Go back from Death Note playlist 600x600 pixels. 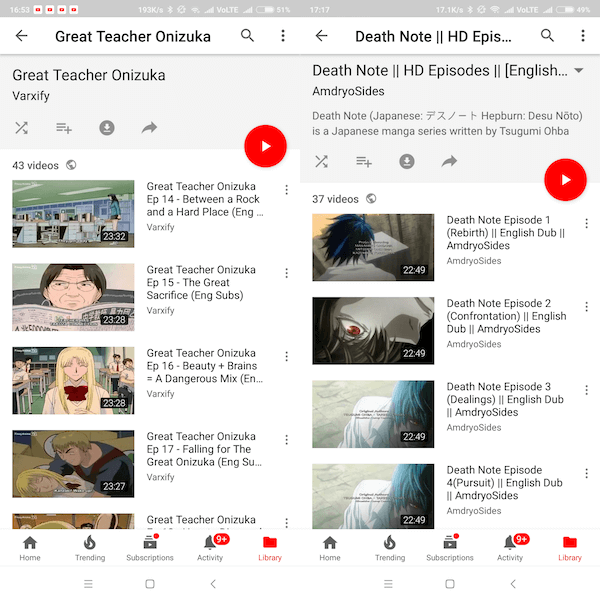(321, 36)
